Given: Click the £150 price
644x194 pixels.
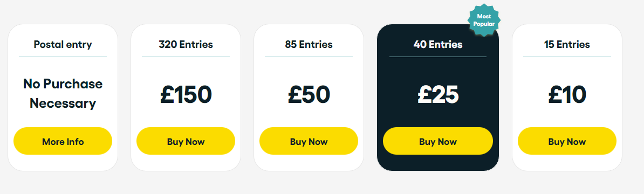Looking at the screenshot, I should point(186,94).
